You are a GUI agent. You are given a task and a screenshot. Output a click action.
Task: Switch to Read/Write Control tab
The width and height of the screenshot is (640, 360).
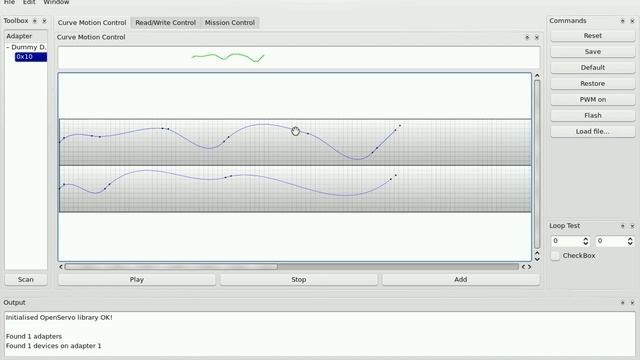165,22
